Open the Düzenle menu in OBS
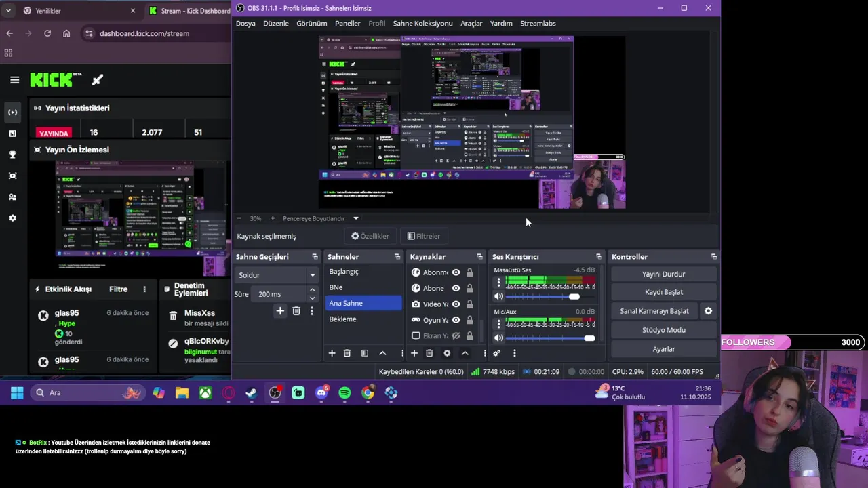This screenshot has width=868, height=488. (276, 23)
